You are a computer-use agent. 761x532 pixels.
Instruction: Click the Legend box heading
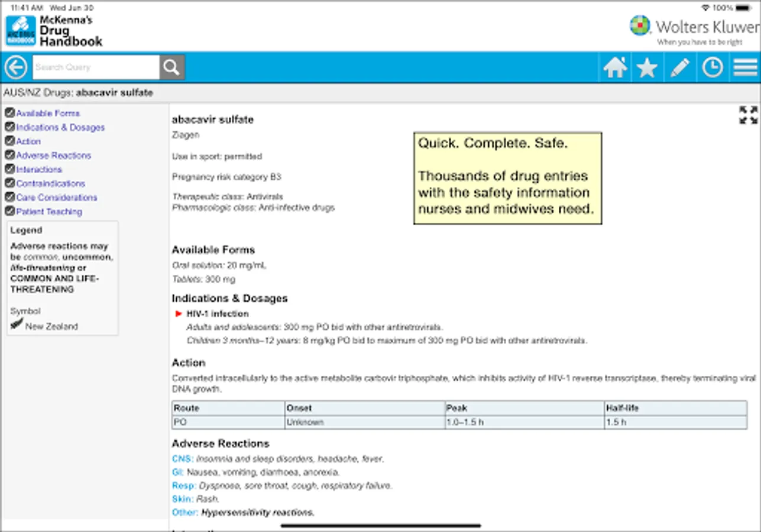26,230
